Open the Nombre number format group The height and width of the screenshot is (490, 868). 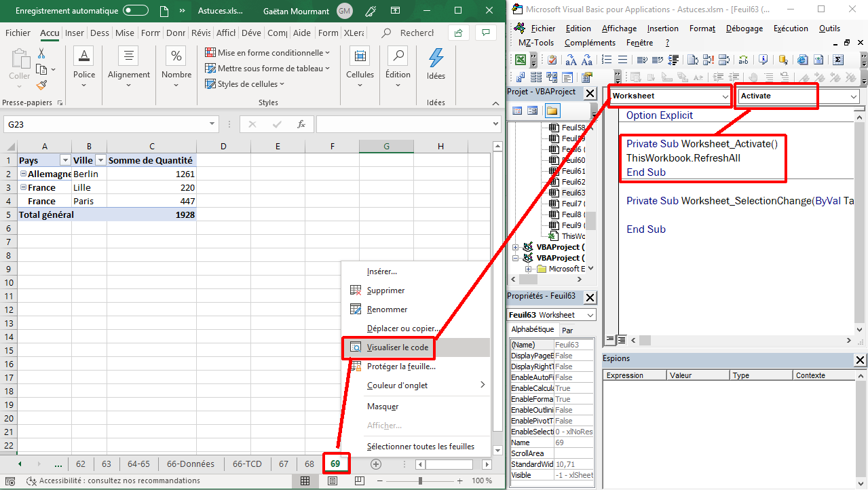coord(176,68)
